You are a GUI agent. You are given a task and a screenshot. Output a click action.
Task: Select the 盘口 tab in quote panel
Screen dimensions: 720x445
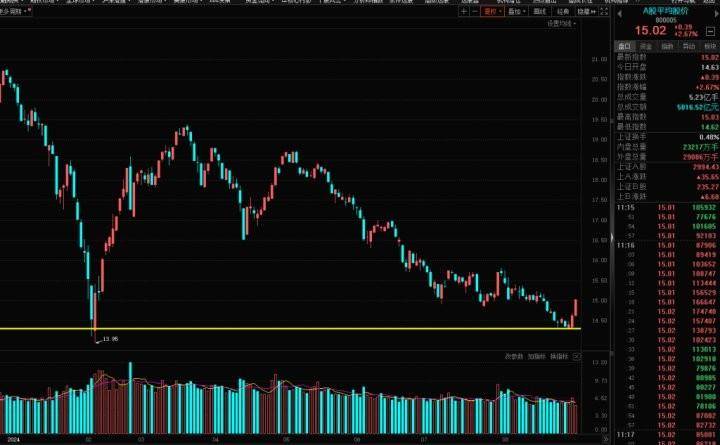[624, 46]
